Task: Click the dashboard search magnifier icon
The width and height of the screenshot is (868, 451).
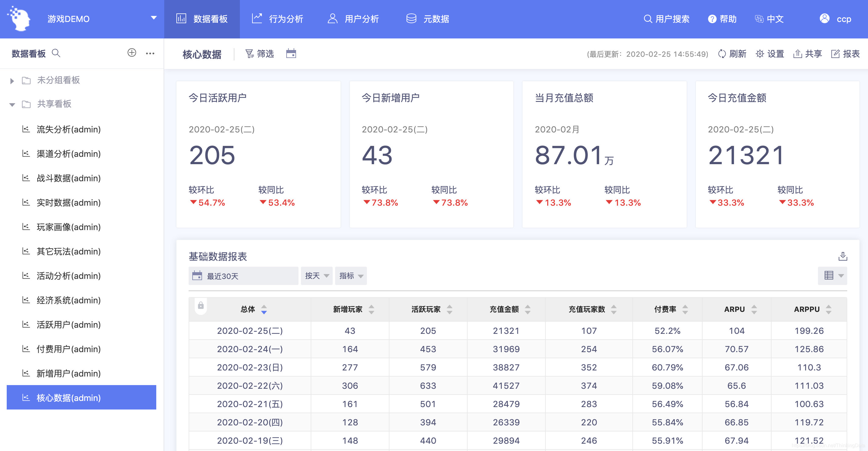Action: (56, 53)
